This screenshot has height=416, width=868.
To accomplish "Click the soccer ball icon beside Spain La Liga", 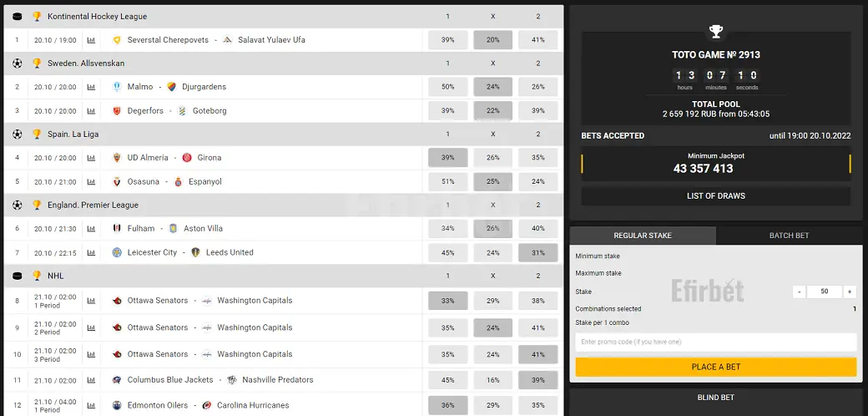I will (18, 134).
